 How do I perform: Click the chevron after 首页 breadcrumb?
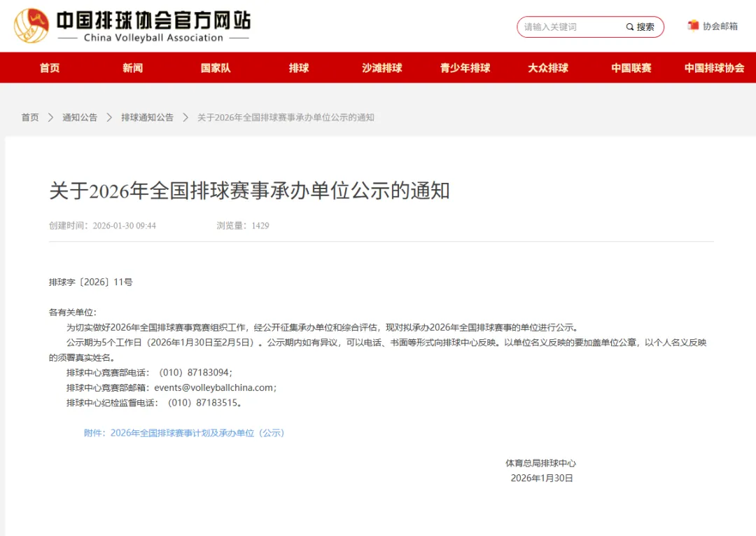coord(50,117)
